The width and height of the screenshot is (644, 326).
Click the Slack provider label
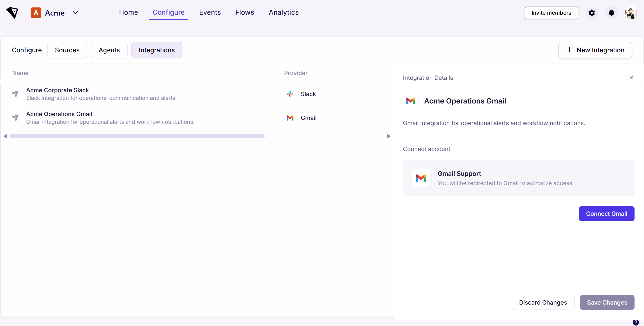[308, 94]
